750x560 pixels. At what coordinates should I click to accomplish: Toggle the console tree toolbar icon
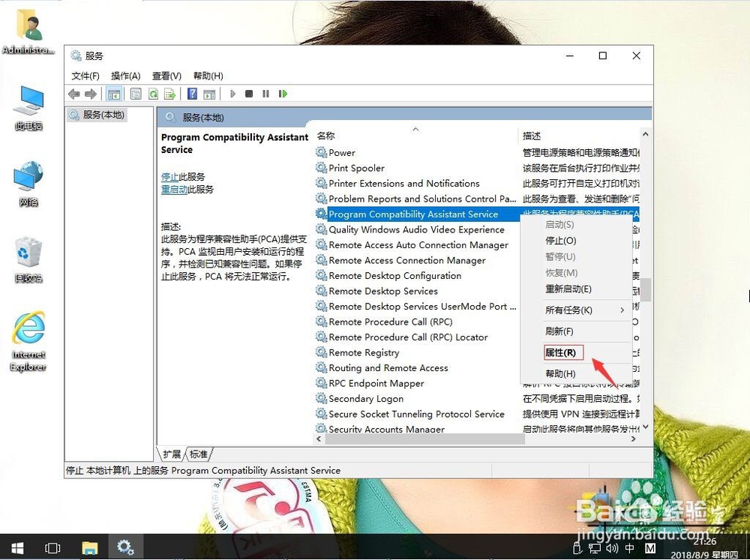click(114, 94)
